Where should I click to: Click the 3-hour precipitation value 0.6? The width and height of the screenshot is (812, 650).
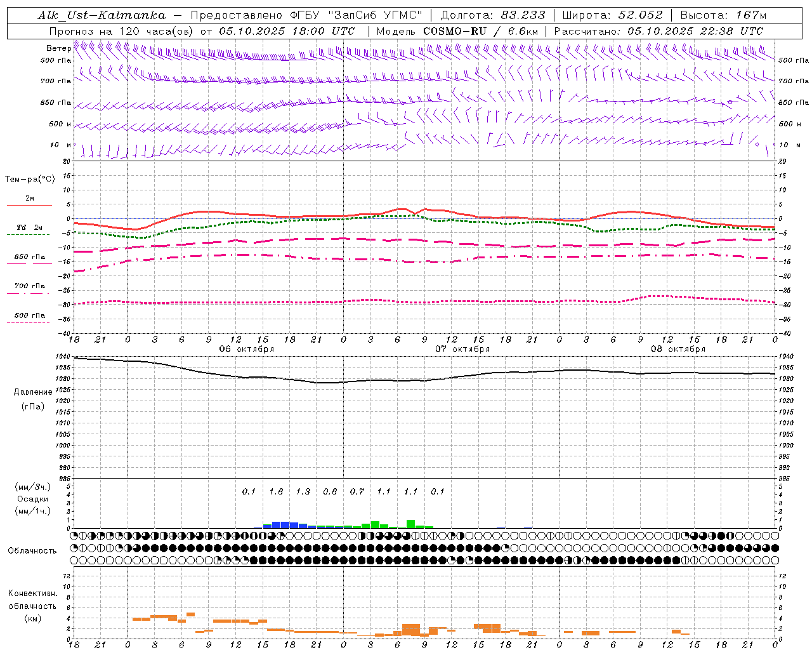pyautogui.click(x=330, y=492)
